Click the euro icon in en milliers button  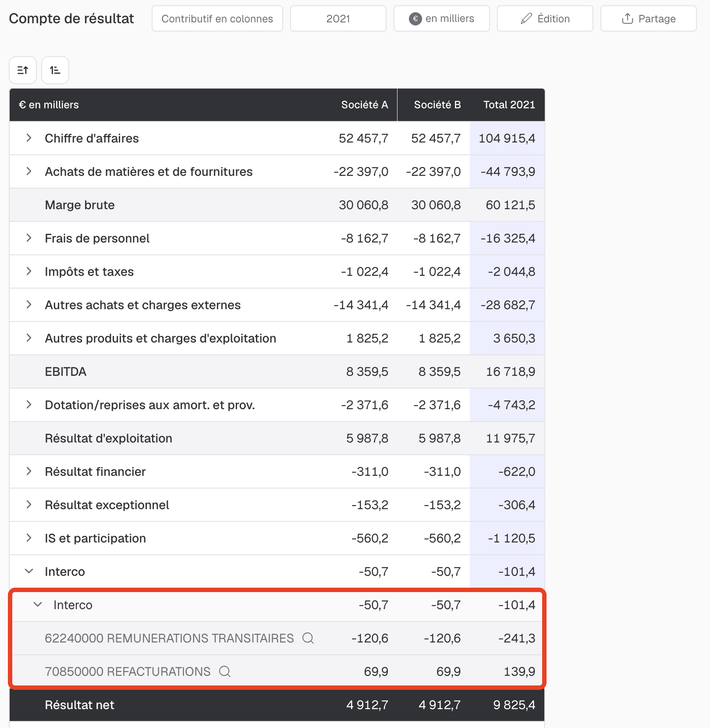tap(415, 19)
